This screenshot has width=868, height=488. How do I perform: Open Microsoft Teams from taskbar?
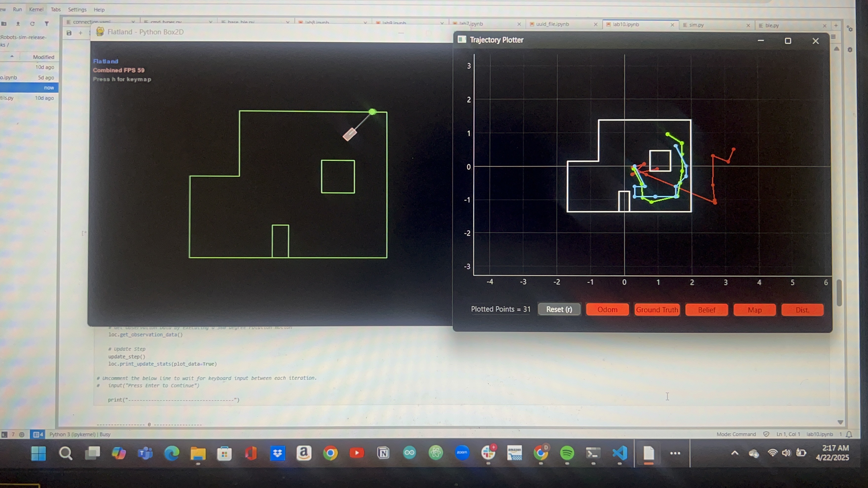[145, 453]
